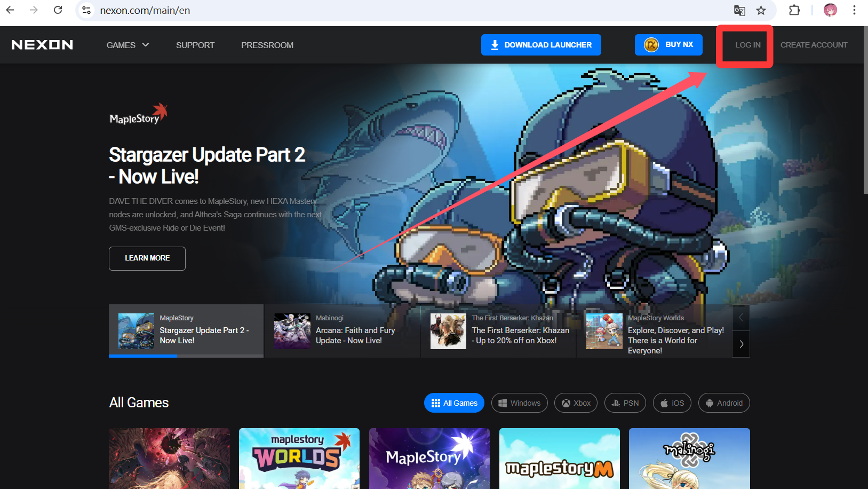
Task: Click the browser reload icon
Action: point(58,10)
